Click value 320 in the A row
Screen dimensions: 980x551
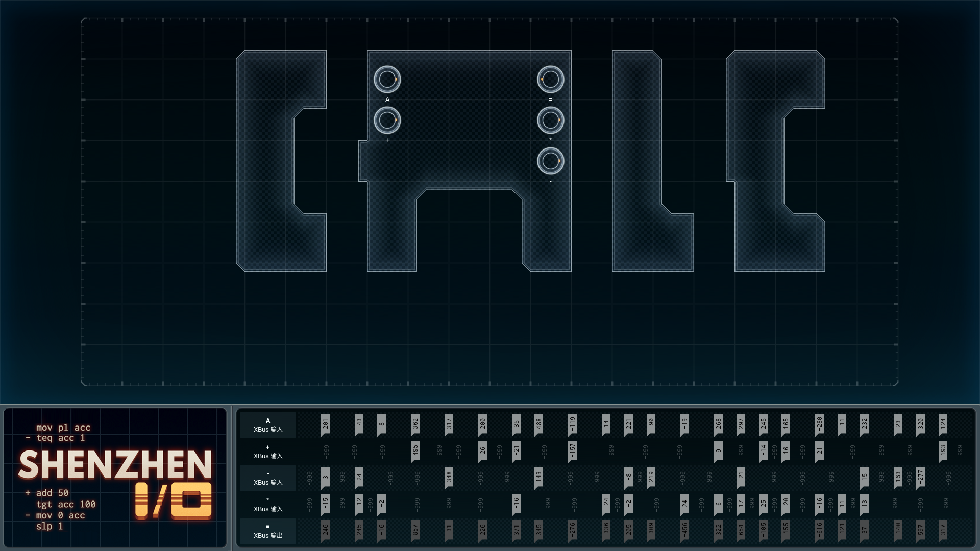(x=921, y=424)
